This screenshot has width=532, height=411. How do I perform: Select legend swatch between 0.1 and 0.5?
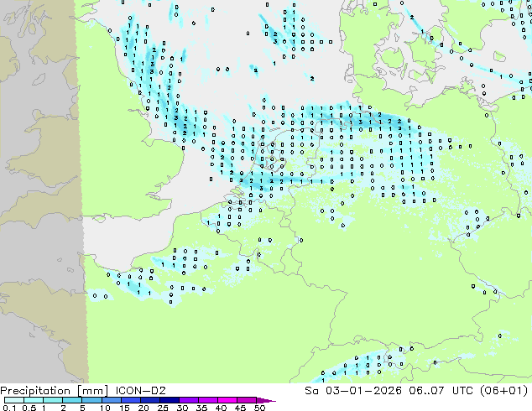point(14,400)
